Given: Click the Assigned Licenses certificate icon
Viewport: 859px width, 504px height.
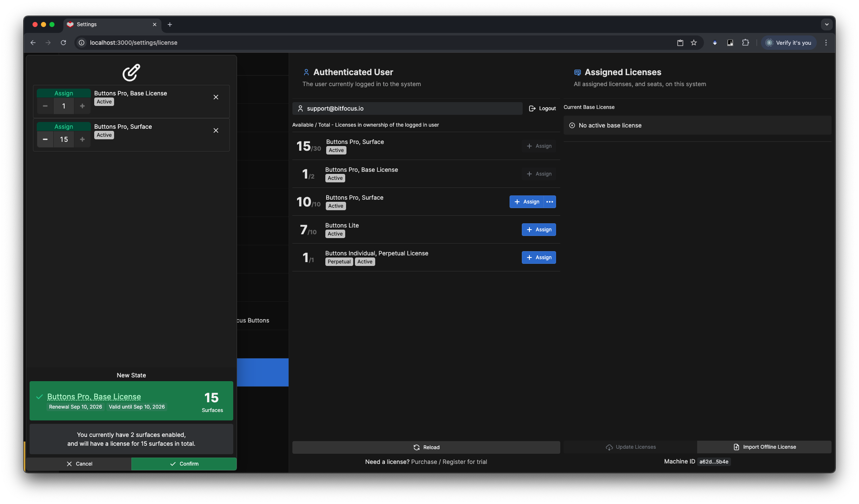Looking at the screenshot, I should tap(578, 73).
